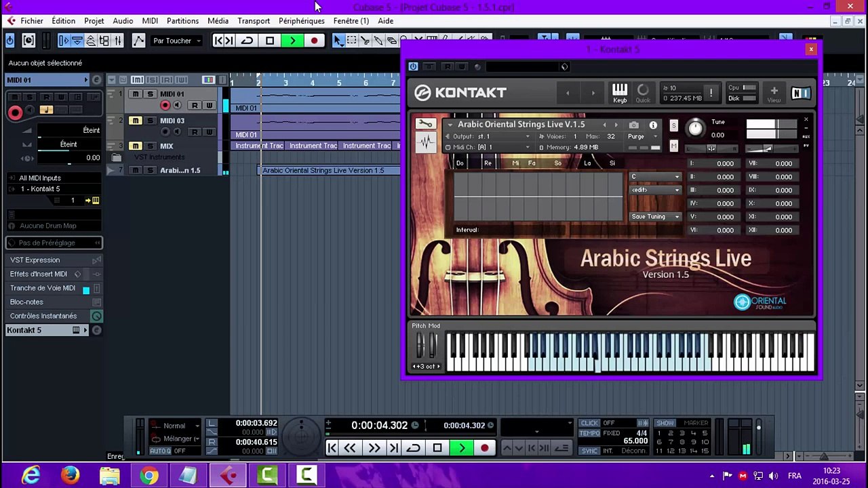The image size is (868, 488).
Task: Open the Aide menu
Action: coord(385,21)
